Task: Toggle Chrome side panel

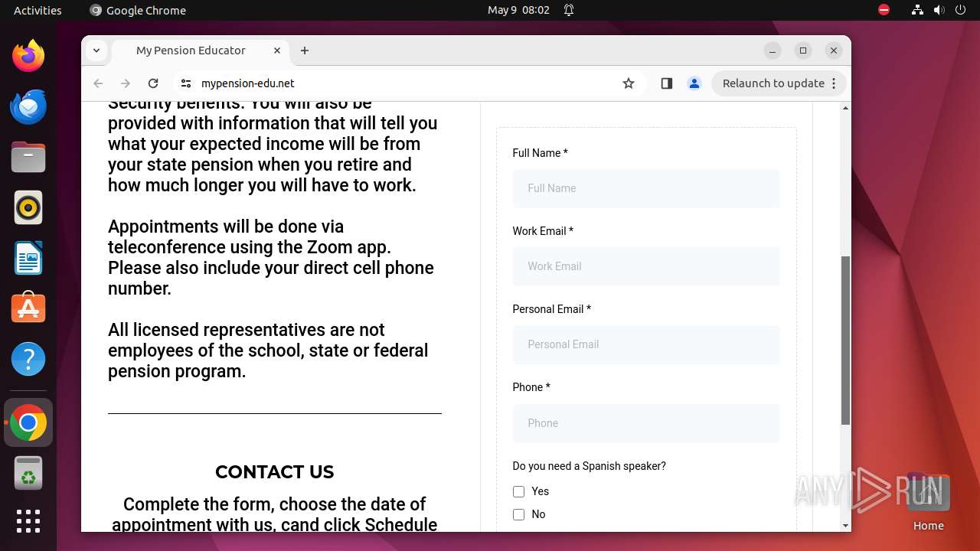Action: pyautogui.click(x=666, y=83)
